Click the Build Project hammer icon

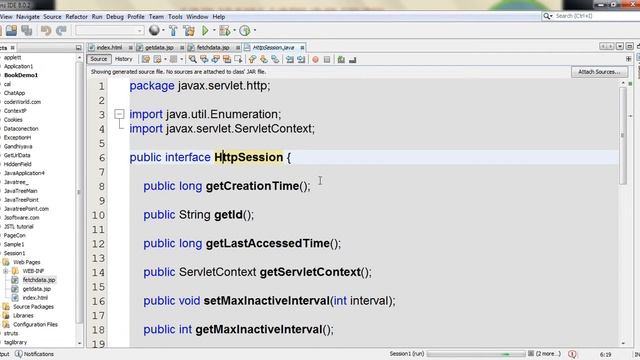click(173, 31)
